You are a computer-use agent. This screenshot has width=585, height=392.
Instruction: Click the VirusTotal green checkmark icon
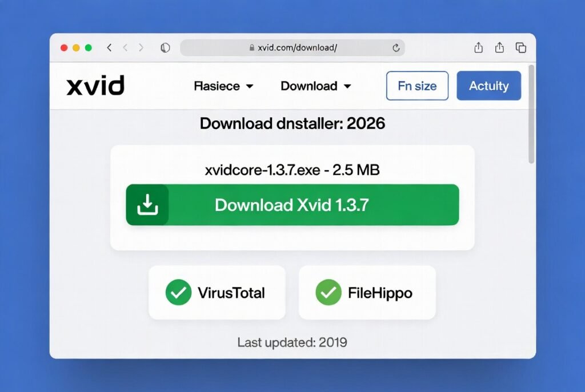pyautogui.click(x=178, y=292)
